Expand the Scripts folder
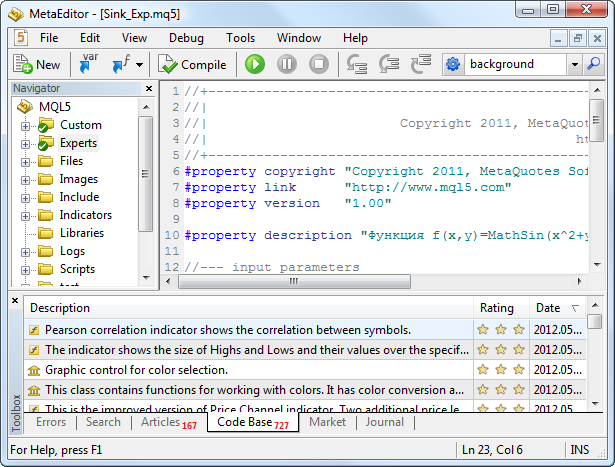 (x=25, y=270)
